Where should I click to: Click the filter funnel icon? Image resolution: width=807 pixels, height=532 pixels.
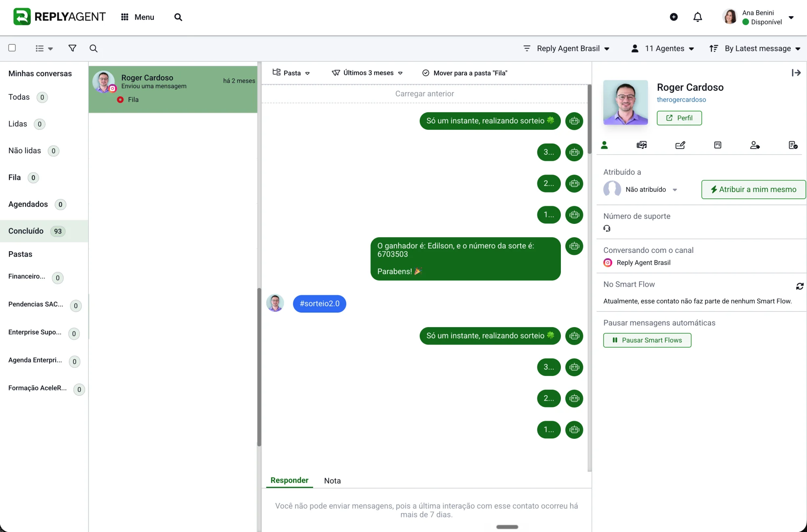[x=72, y=48]
